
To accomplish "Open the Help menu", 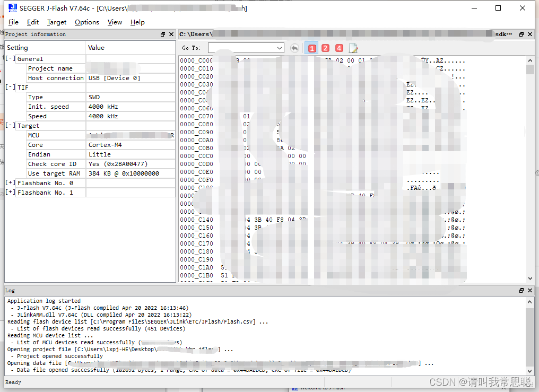I will click(137, 22).
